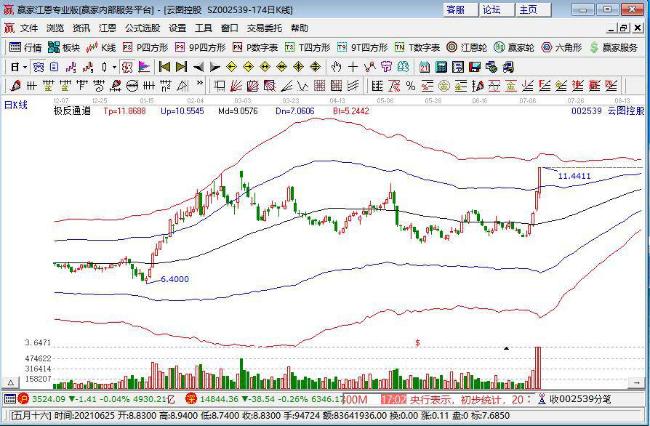Open the 9P四方形 tool
The height and width of the screenshot is (426, 650).
200,48
